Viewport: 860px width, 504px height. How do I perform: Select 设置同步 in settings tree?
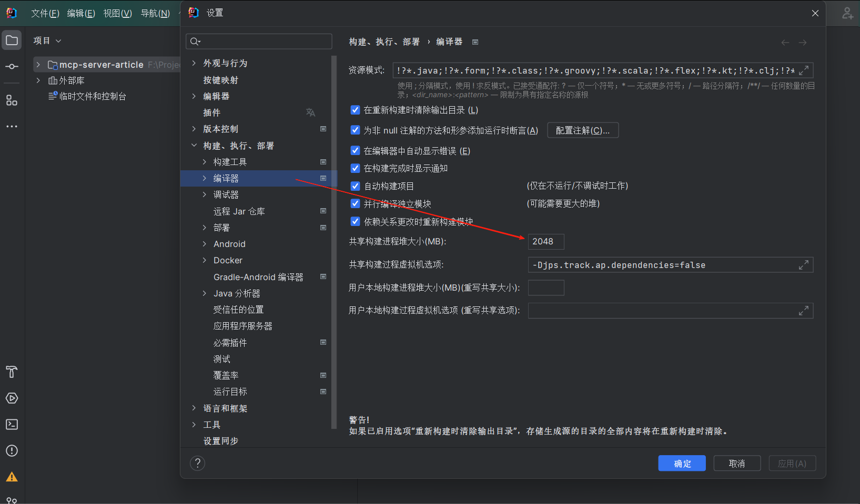click(x=221, y=441)
